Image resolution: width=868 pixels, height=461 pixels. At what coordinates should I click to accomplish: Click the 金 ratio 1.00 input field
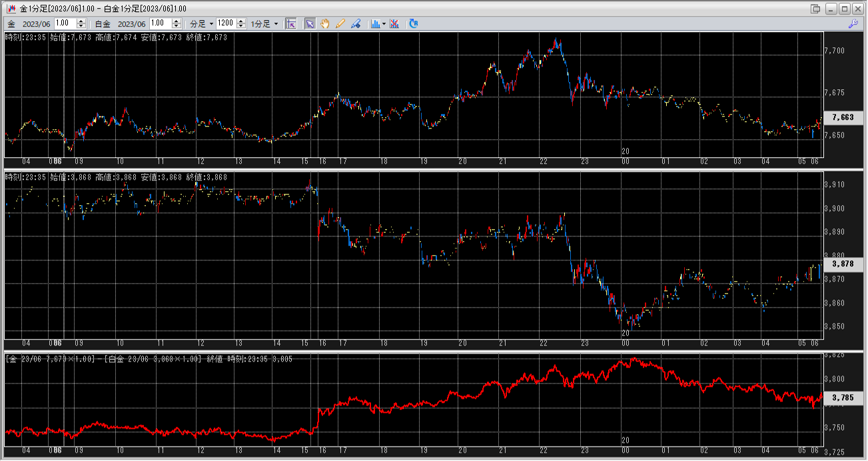pyautogui.click(x=65, y=23)
